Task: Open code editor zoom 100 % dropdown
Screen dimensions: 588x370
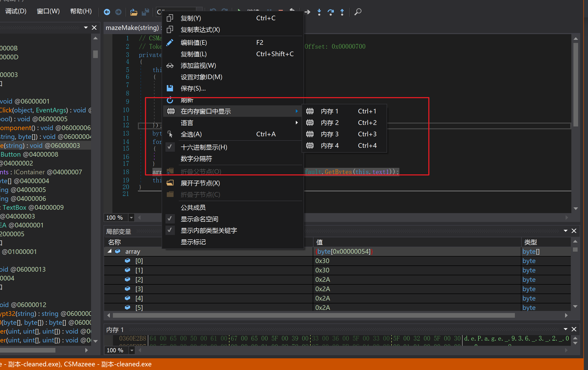Action: [131, 218]
